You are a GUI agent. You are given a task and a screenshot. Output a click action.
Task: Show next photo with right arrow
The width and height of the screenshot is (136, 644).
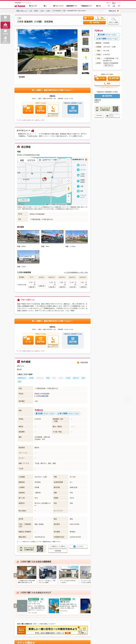point(73,49)
